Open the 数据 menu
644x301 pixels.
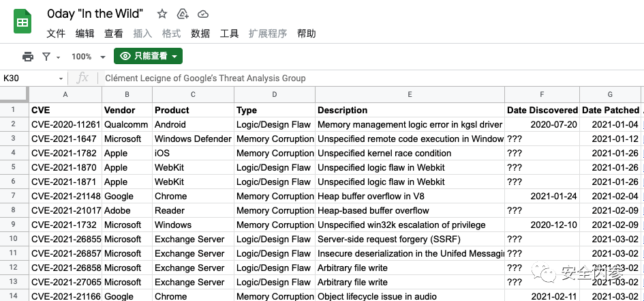click(x=200, y=33)
